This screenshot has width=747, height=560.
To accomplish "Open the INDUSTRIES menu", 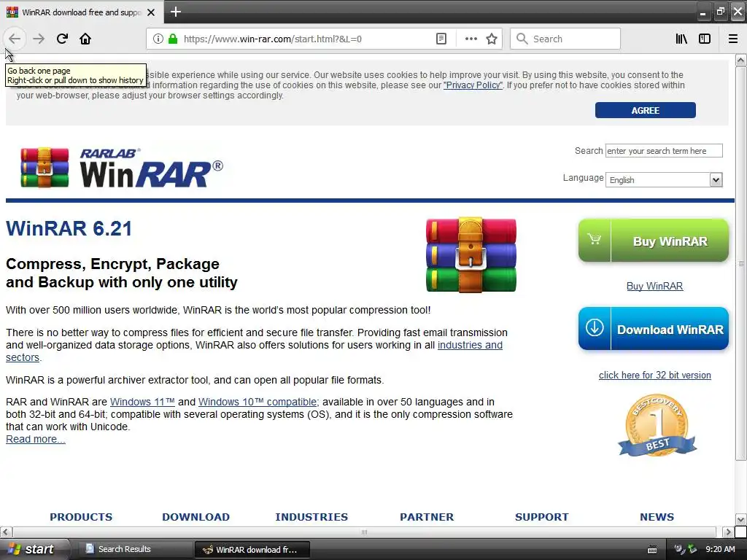I will point(311,517).
